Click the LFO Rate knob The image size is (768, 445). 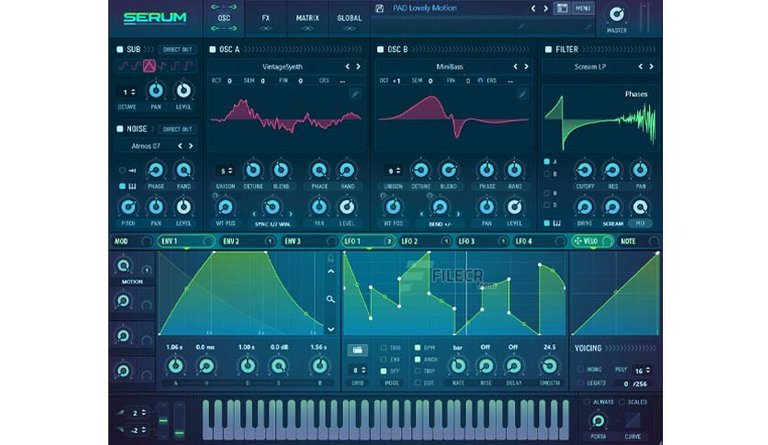pos(458,366)
